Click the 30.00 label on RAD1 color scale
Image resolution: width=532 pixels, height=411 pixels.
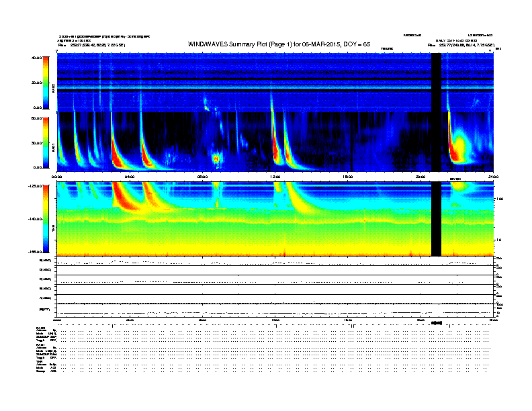[36, 143]
